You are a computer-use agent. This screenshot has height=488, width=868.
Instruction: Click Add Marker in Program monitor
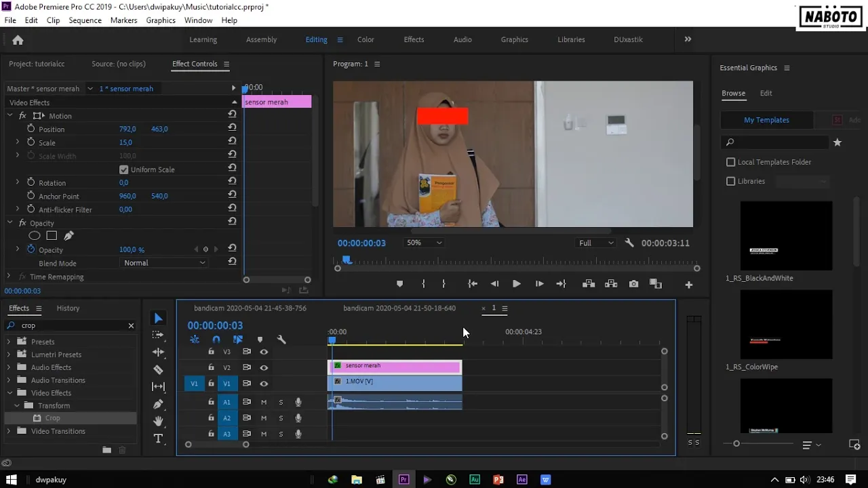point(399,284)
